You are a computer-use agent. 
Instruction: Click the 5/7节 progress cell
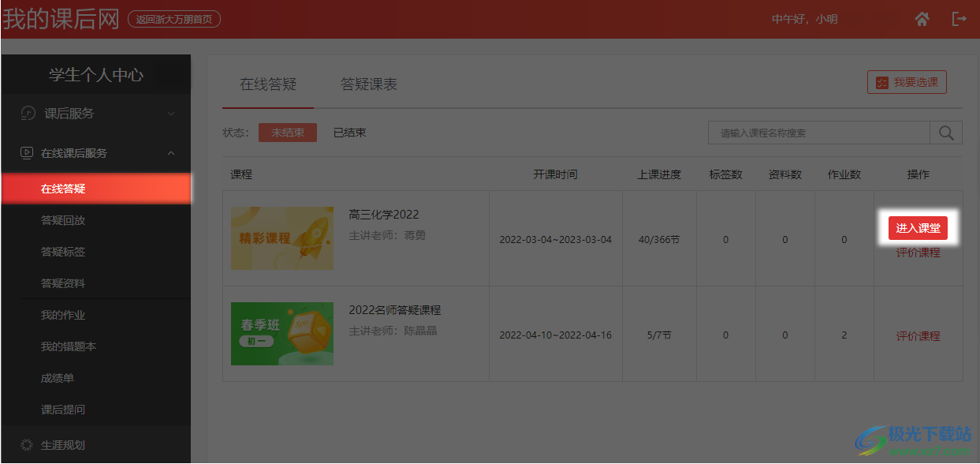(659, 335)
